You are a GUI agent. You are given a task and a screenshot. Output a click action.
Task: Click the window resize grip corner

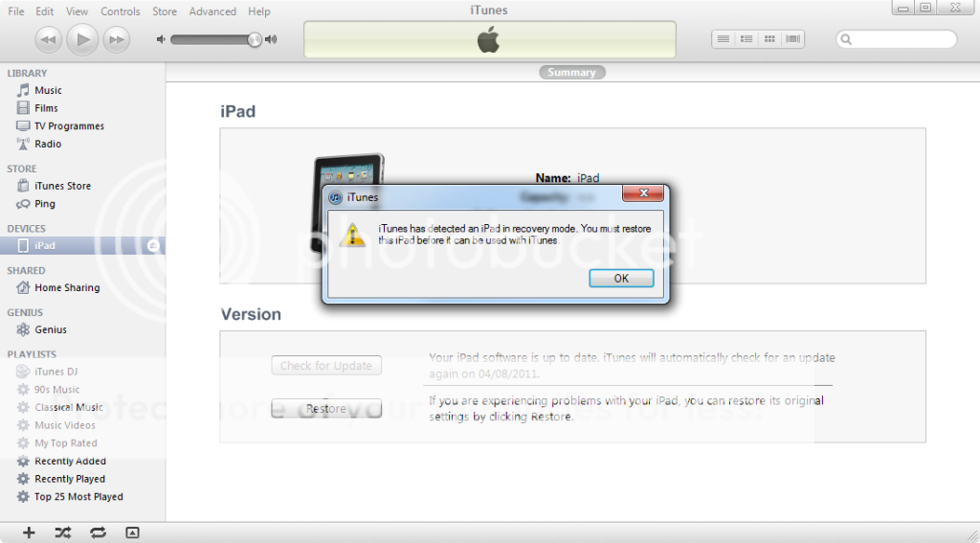pos(971,534)
